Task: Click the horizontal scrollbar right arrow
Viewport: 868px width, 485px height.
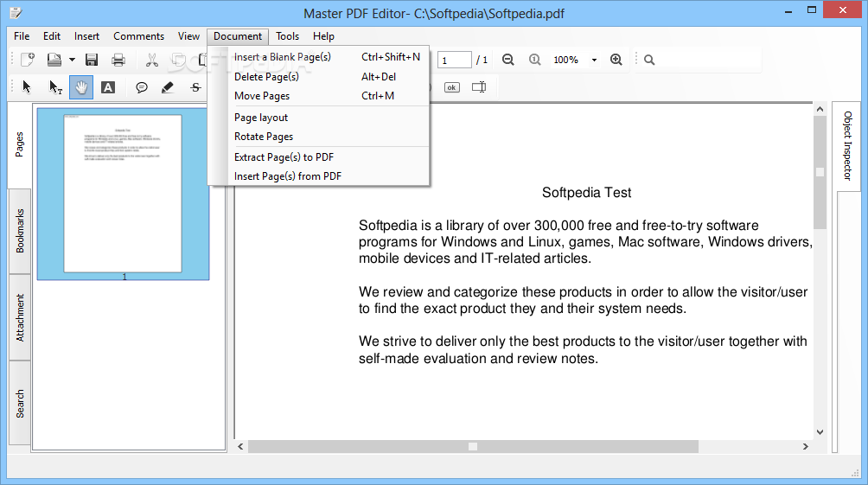Action: click(x=806, y=446)
